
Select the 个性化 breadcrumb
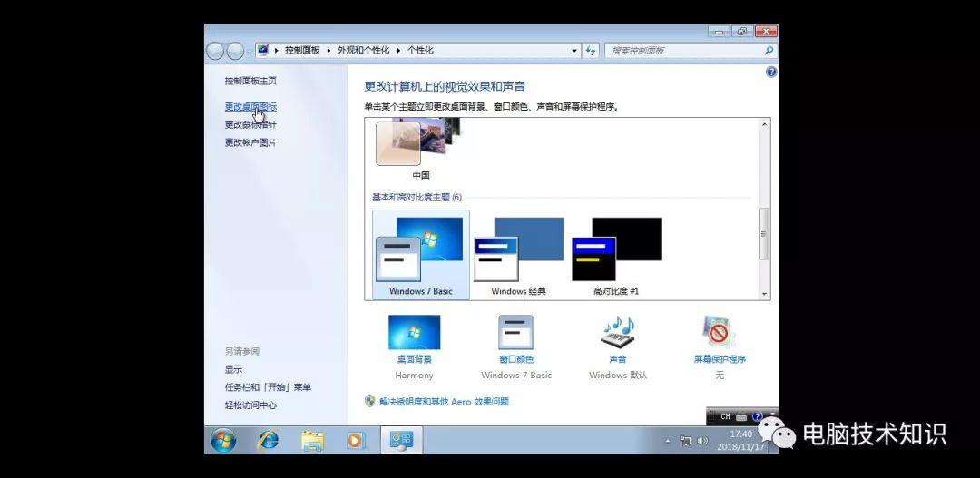[420, 51]
